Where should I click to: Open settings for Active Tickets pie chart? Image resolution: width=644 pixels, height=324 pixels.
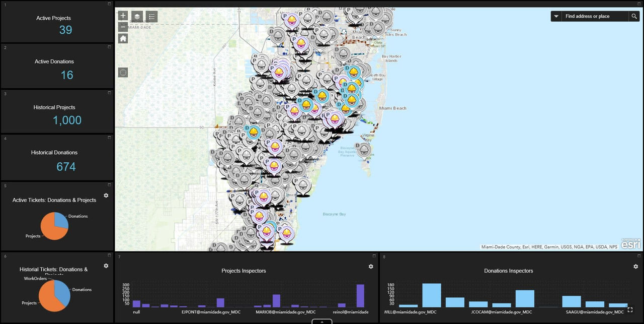point(106,196)
